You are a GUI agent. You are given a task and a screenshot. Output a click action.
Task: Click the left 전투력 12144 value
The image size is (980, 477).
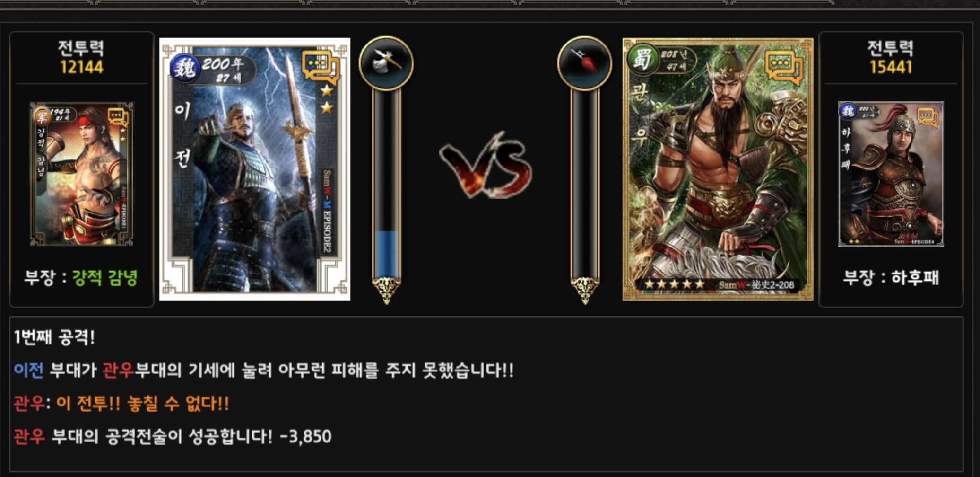[x=82, y=67]
